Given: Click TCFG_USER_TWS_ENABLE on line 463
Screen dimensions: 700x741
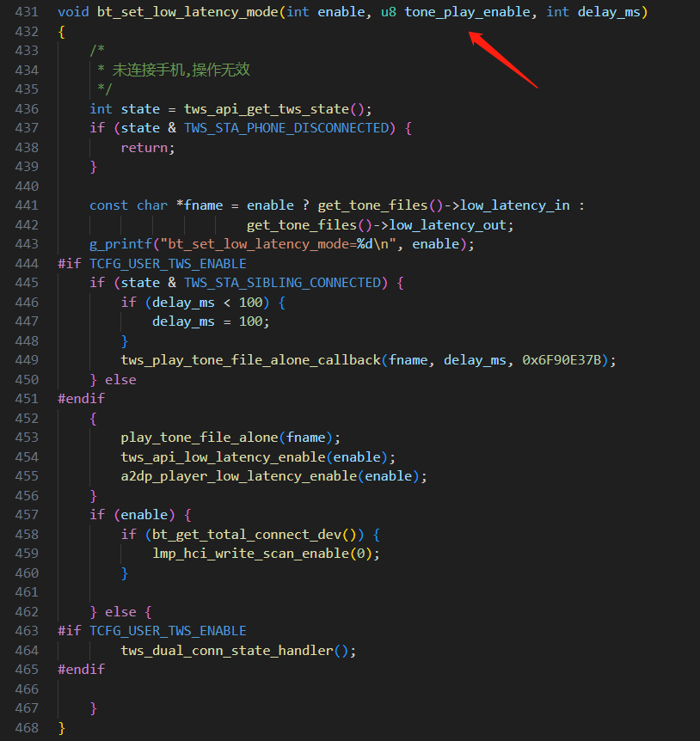Looking at the screenshot, I should click(x=168, y=631).
